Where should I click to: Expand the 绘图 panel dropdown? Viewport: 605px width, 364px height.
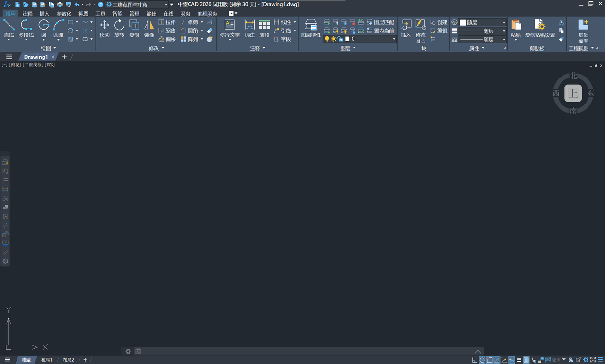55,48
